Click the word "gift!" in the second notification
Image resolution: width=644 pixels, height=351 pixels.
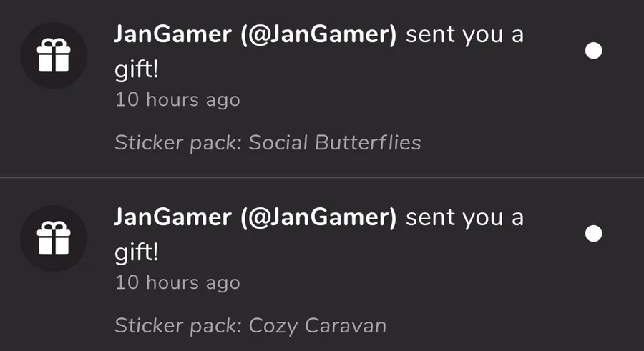(x=136, y=253)
